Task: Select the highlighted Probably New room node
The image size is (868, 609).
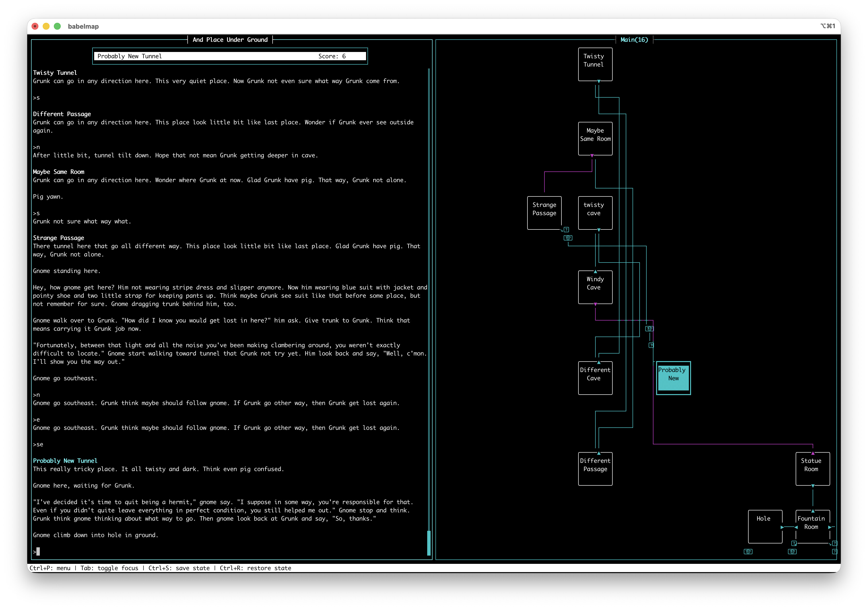Action: [x=673, y=378]
